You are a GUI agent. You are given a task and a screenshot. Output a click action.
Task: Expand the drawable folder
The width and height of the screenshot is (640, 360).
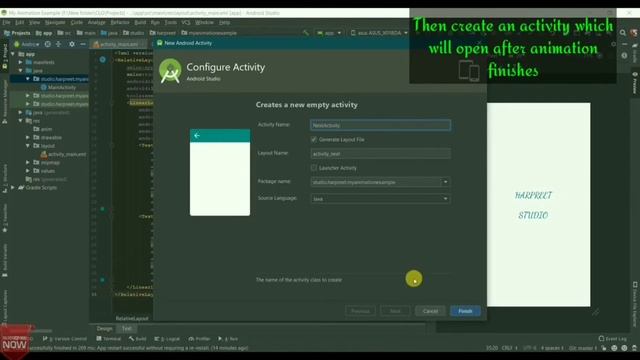[x=28, y=138]
